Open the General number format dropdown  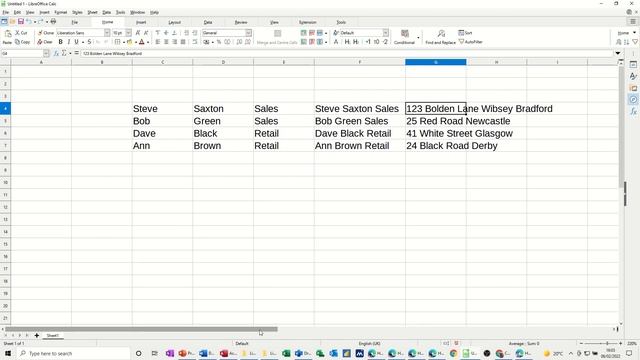(x=248, y=33)
